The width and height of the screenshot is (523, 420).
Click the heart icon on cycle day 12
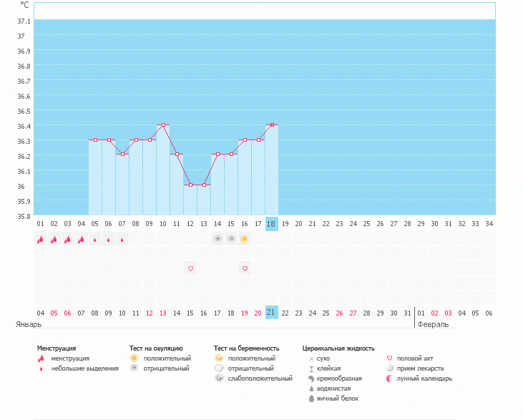(x=190, y=268)
